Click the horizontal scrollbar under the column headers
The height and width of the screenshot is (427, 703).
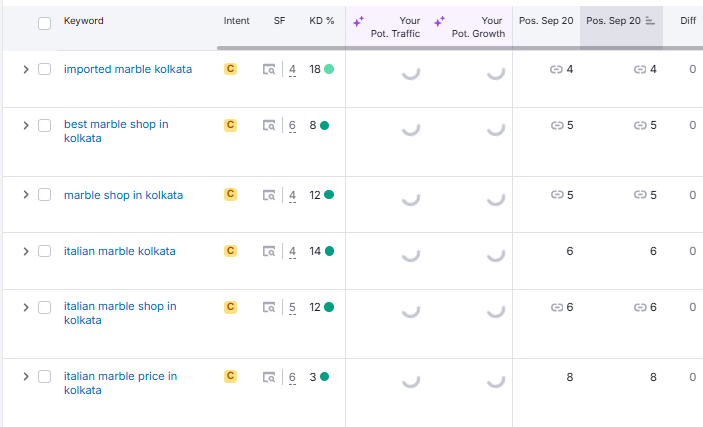pos(280,47)
